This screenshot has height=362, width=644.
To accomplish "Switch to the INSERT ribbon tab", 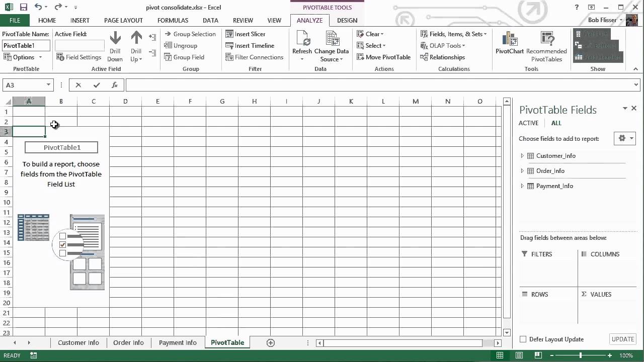I will coord(80,21).
